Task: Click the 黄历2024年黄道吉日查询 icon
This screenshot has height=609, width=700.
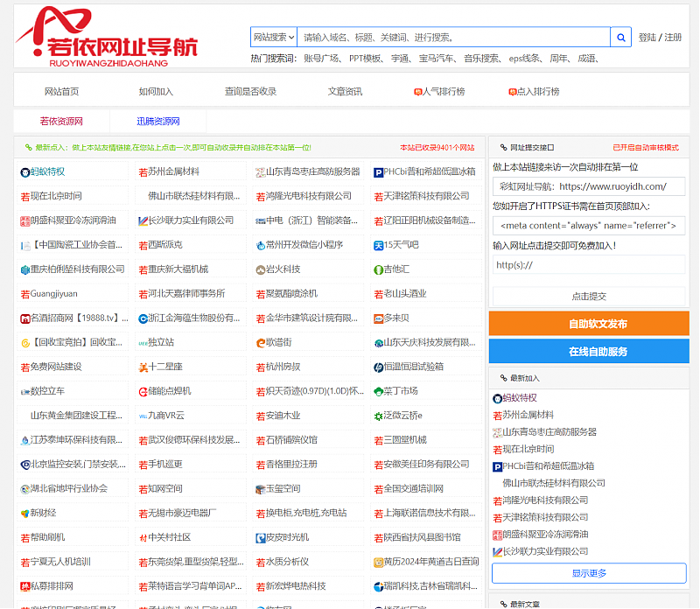Action: (378, 563)
